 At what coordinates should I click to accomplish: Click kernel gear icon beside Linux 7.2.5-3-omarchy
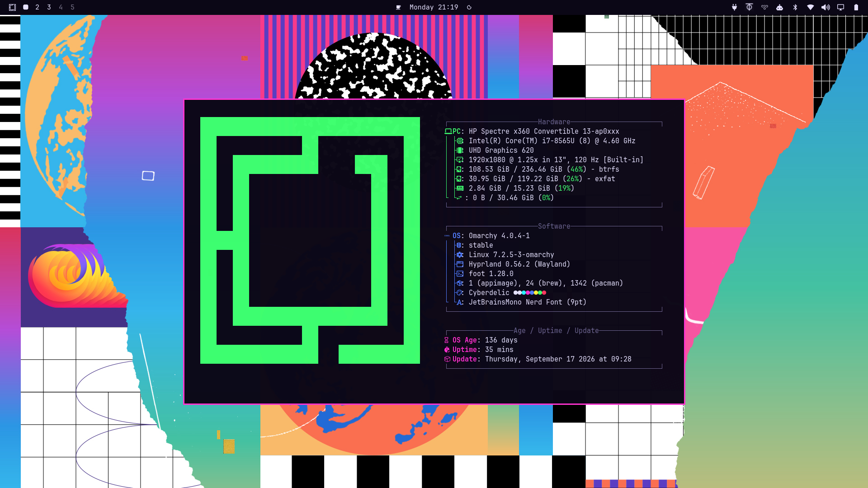point(460,255)
